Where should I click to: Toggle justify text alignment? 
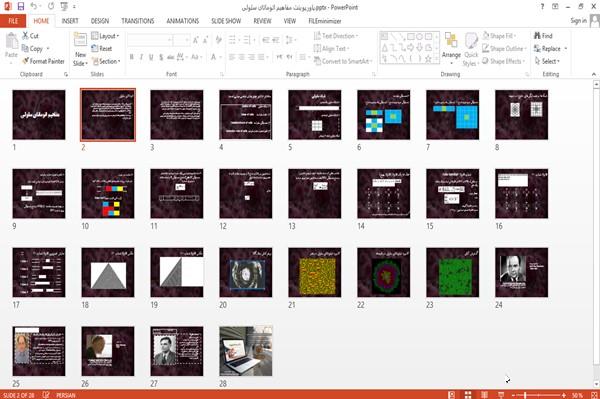point(261,57)
